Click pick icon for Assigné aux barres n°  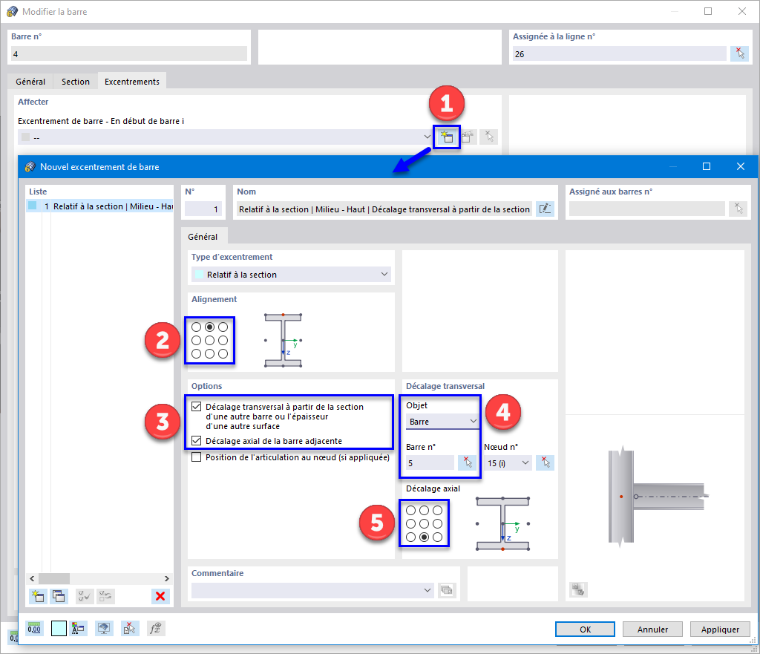tap(738, 209)
